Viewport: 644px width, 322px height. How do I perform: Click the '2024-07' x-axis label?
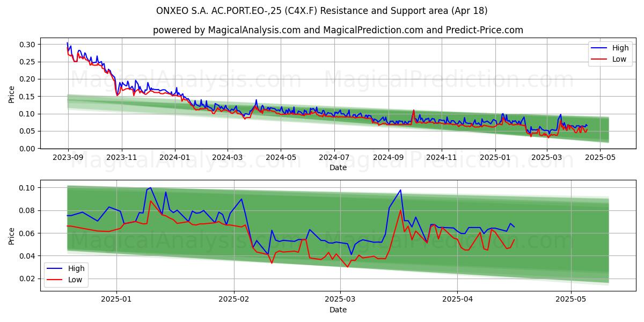[335, 158]
